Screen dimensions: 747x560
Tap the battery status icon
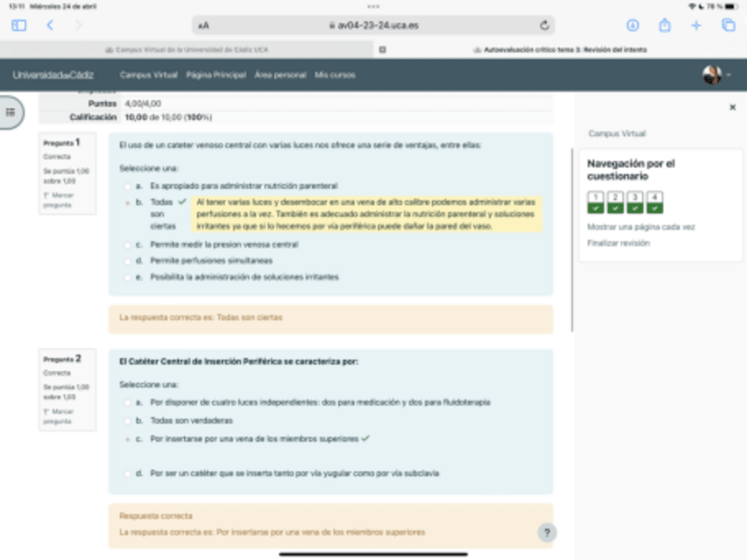731,7
